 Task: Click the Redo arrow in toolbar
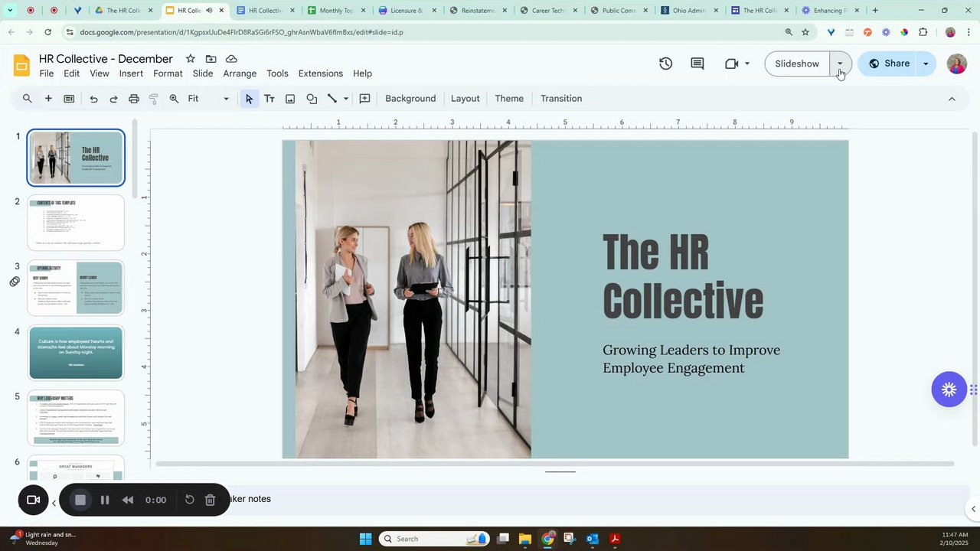pos(113,99)
